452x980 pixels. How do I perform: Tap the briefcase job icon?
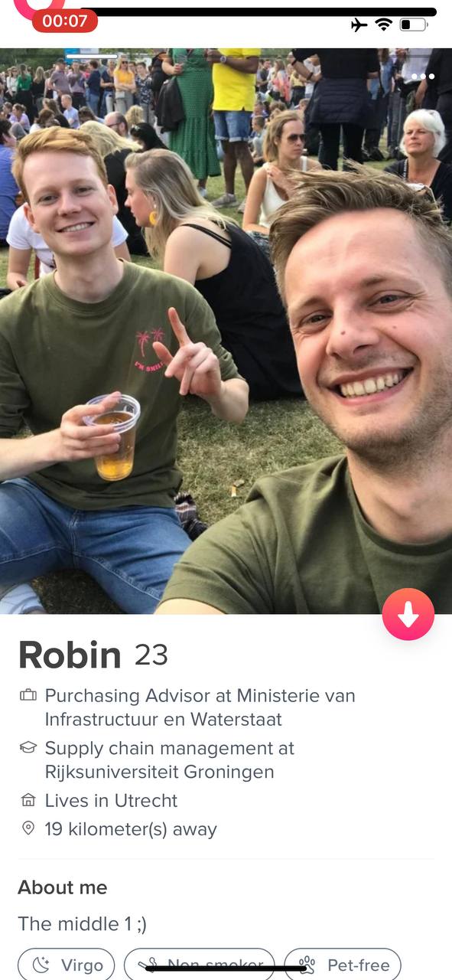28,695
